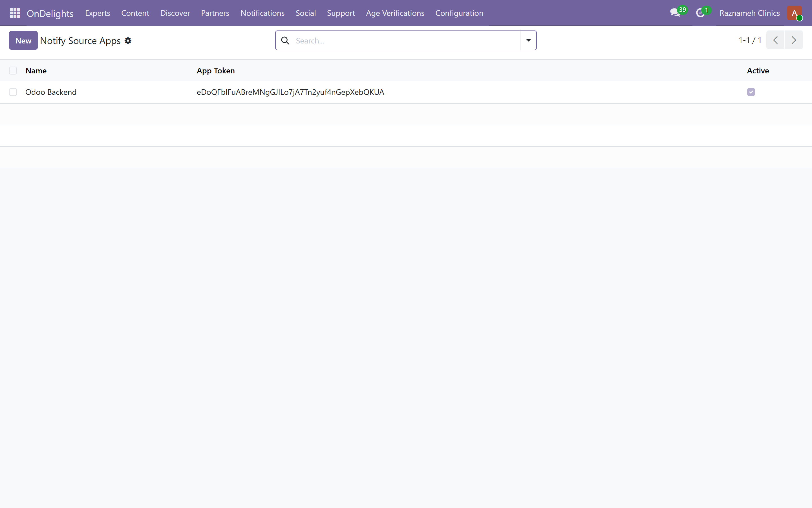This screenshot has height=508, width=812.
Task: Sort by the Name column header
Action: click(x=36, y=71)
